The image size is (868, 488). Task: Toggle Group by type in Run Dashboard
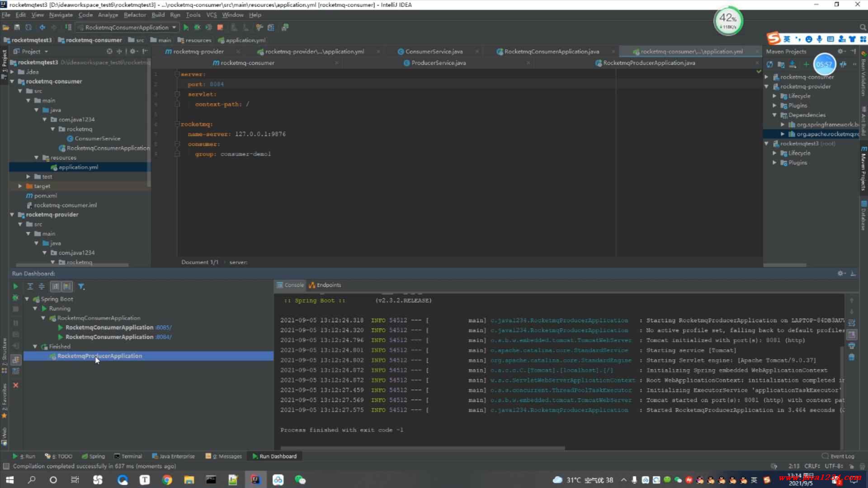(55, 286)
